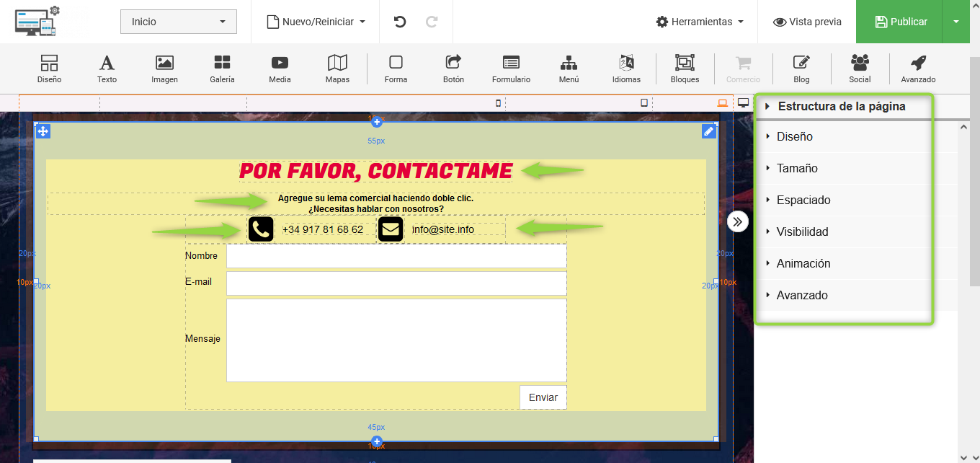980x463 pixels.
Task: Click the Imagen toolbar icon
Action: [164, 69]
